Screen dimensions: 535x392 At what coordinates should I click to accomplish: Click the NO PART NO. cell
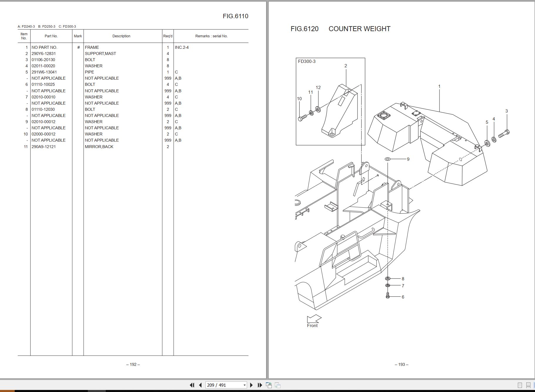coord(44,47)
